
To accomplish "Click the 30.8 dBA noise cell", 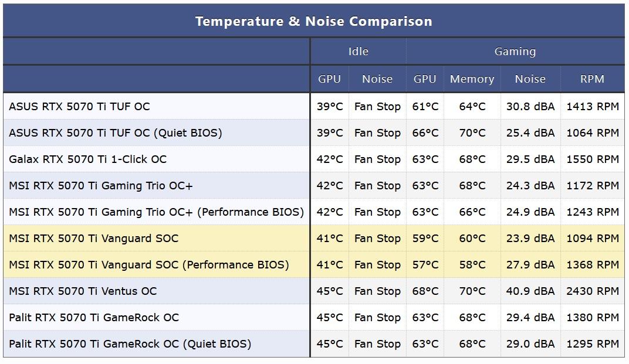I will [530, 107].
